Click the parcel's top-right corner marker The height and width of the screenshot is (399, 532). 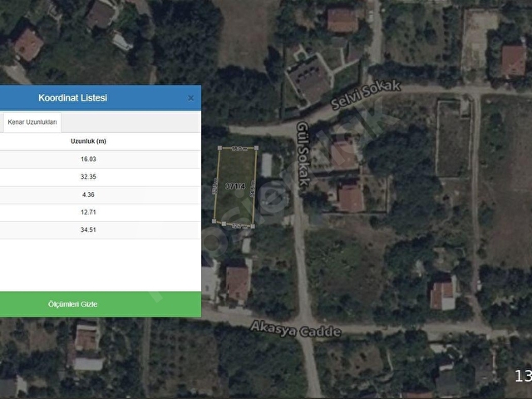pyautogui.click(x=256, y=148)
